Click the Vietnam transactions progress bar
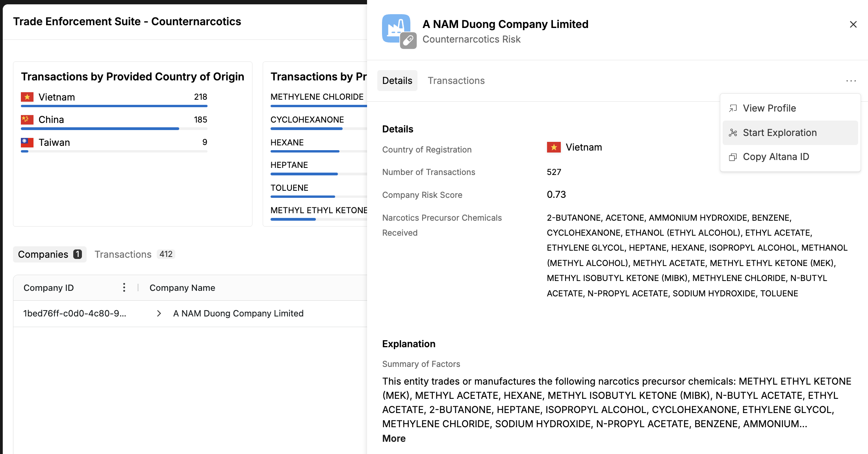 [x=114, y=106]
